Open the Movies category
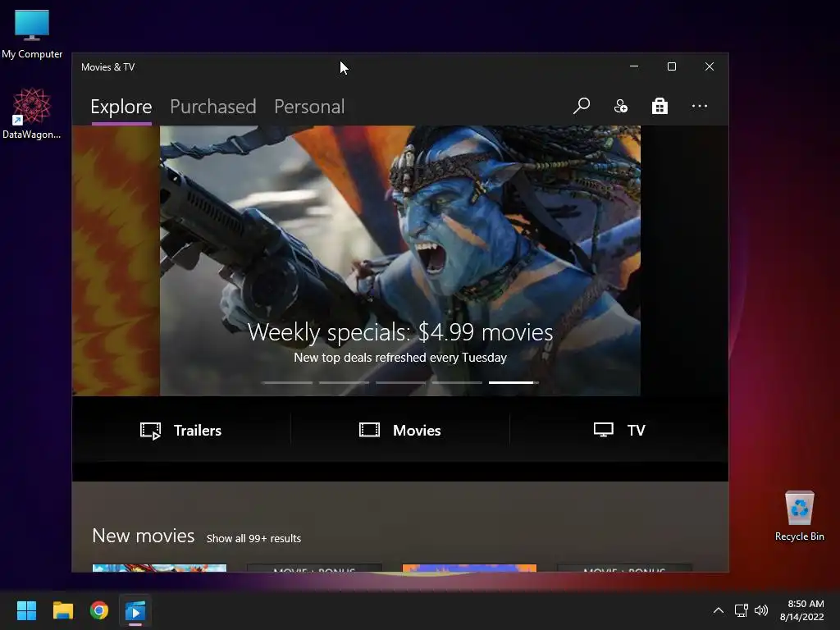The image size is (840, 630). point(400,430)
